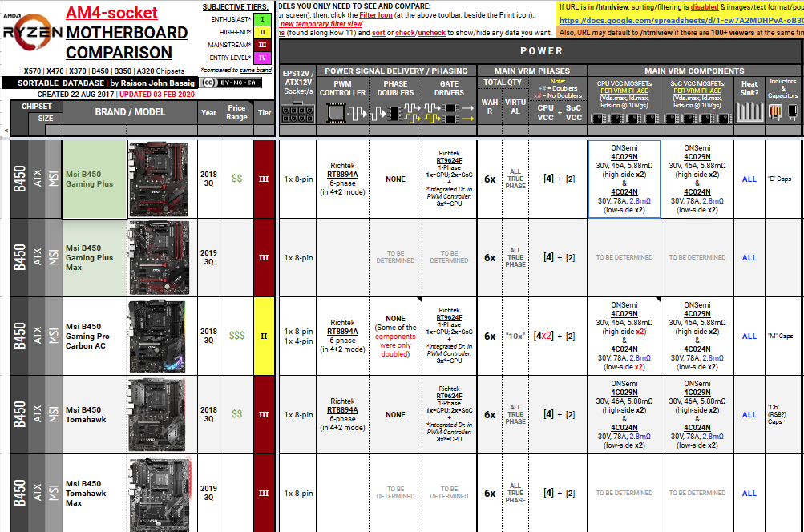The image size is (804, 532).
Task: Select CPU VCC MOSFETs cell in Gaming Plus row
Action: (x=624, y=179)
